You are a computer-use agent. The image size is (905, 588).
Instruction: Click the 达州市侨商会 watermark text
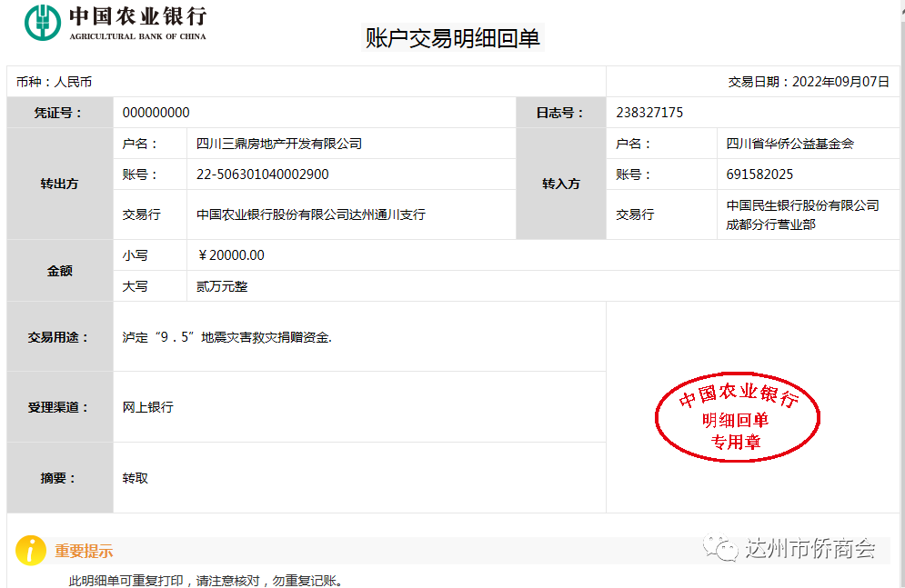click(809, 549)
